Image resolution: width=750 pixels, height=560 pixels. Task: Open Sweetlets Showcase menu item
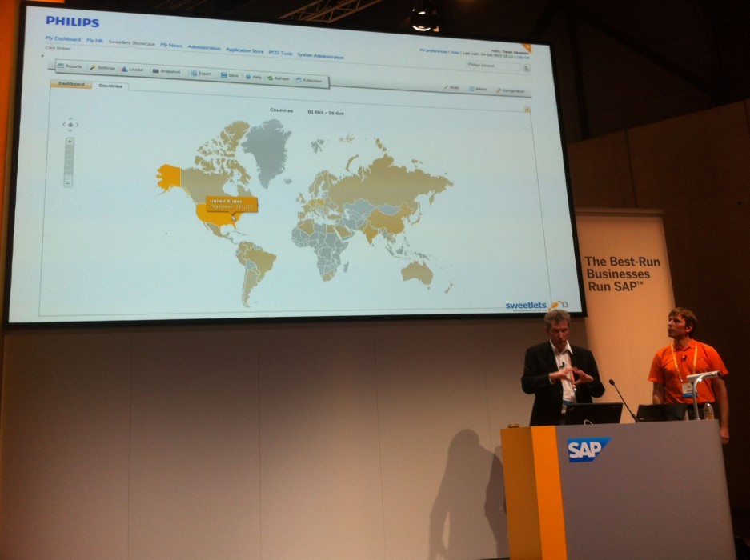(x=131, y=42)
